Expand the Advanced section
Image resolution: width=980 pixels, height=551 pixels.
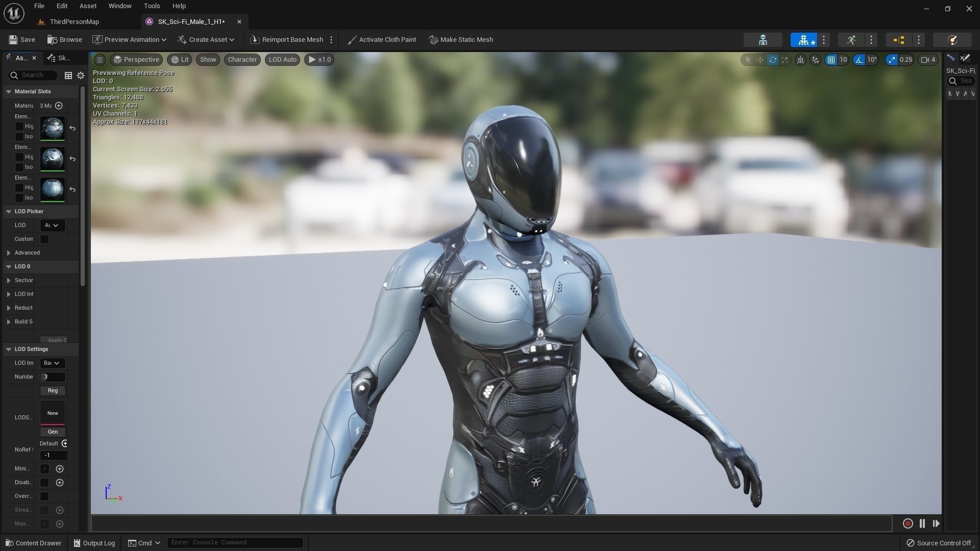coord(9,253)
